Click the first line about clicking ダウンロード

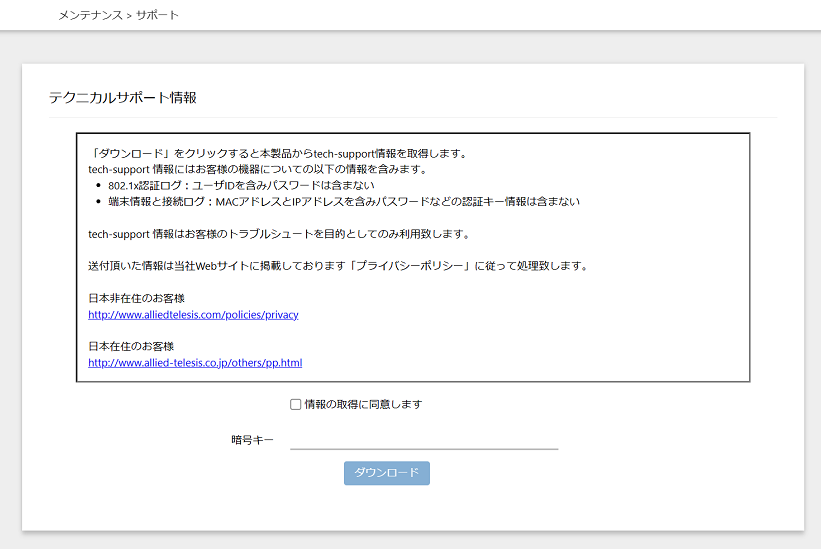tap(278, 153)
